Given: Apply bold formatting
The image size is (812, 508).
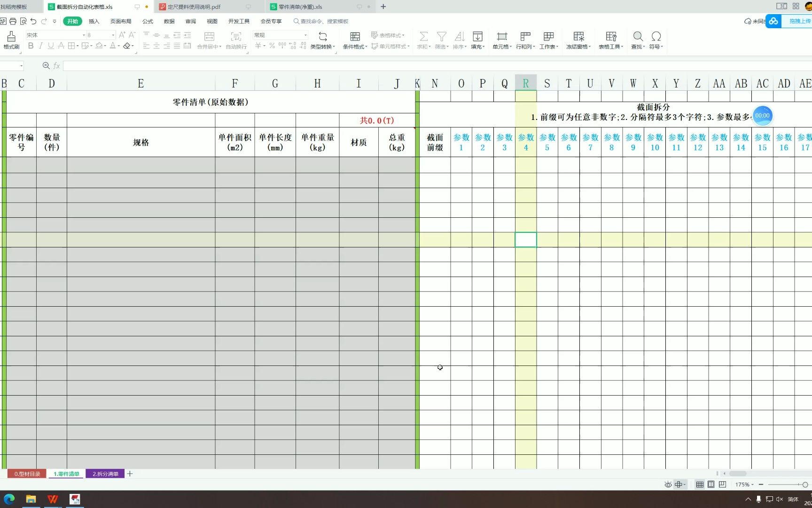Looking at the screenshot, I should [31, 46].
